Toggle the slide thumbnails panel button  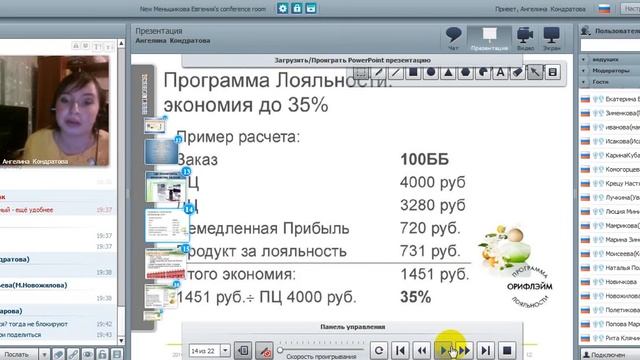pos(243,351)
